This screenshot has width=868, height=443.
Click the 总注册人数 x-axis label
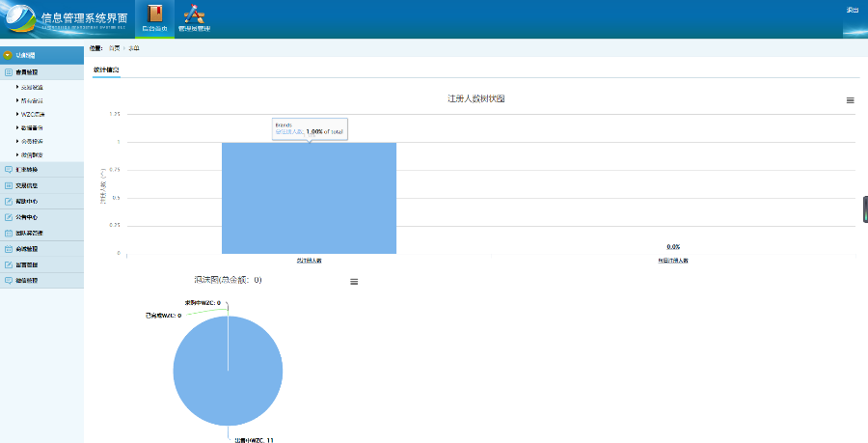click(x=309, y=261)
